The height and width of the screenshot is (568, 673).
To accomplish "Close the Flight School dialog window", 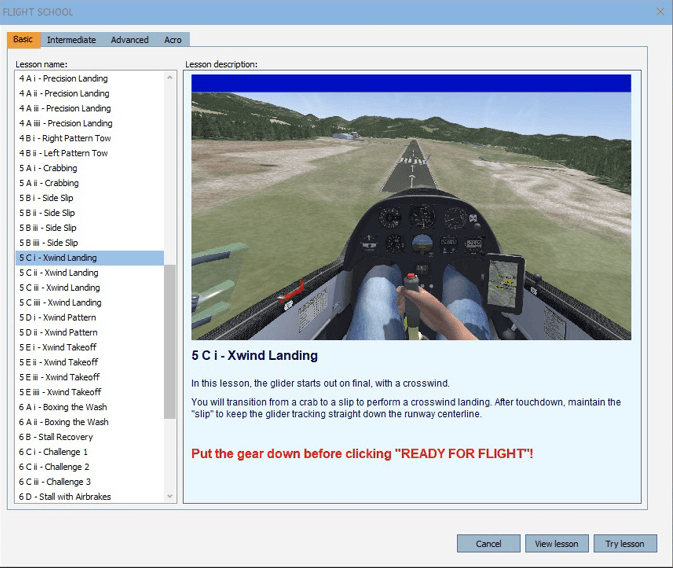I will point(660,12).
